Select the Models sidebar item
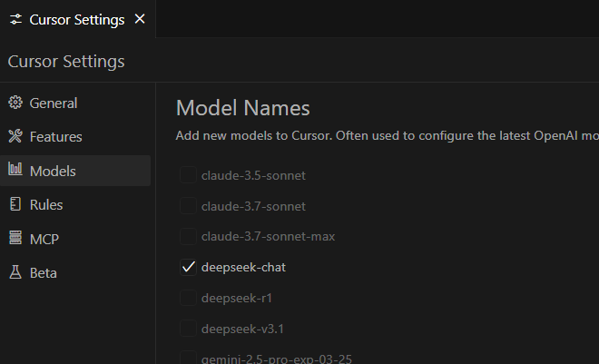 (75, 171)
